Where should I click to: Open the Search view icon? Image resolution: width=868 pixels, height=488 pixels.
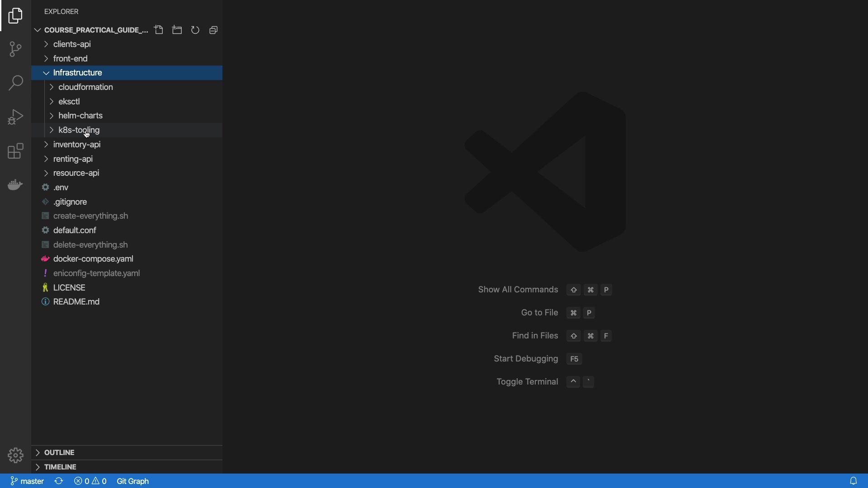15,83
